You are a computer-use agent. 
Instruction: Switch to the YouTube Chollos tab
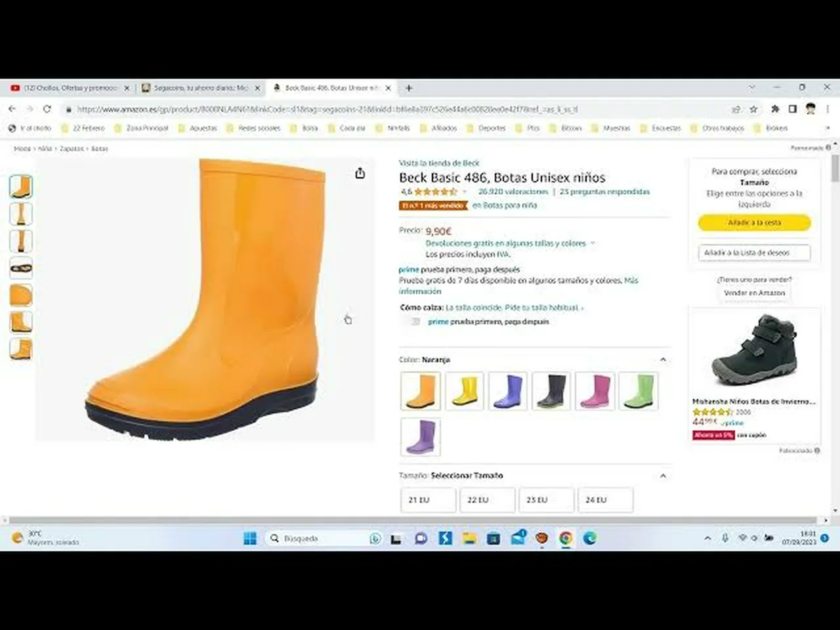[70, 88]
